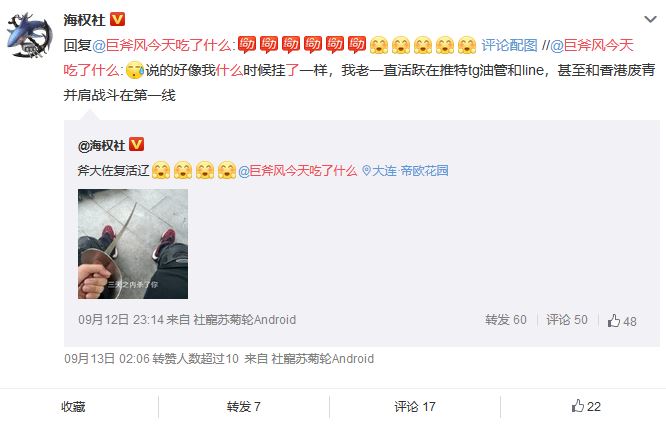This screenshot has height=425, width=666.
Task: Click the verified V badge beside 海权社 name
Action: point(117,19)
